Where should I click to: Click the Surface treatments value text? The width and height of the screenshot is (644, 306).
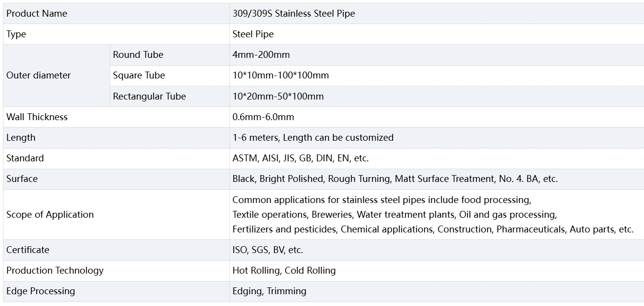coord(395,179)
